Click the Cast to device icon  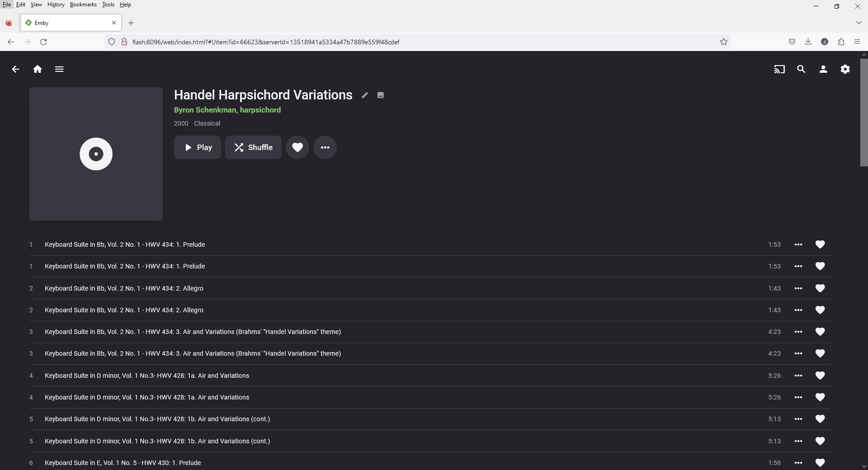[779, 69]
